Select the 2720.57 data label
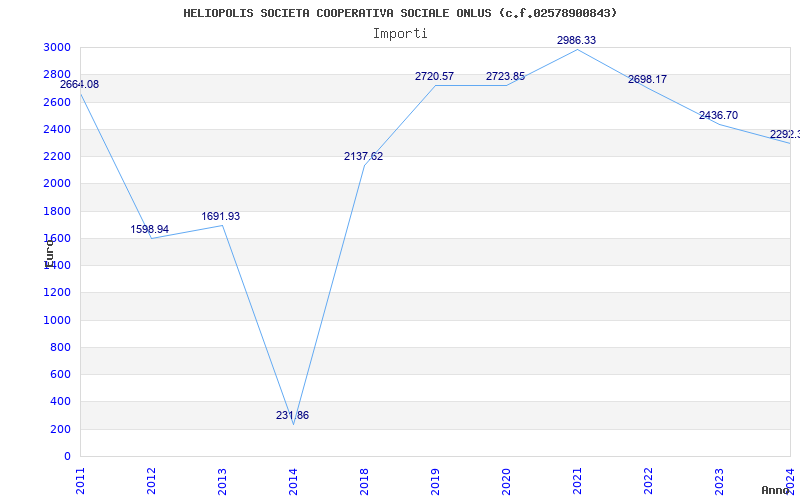Screen dimensions: 800x500 click(434, 77)
